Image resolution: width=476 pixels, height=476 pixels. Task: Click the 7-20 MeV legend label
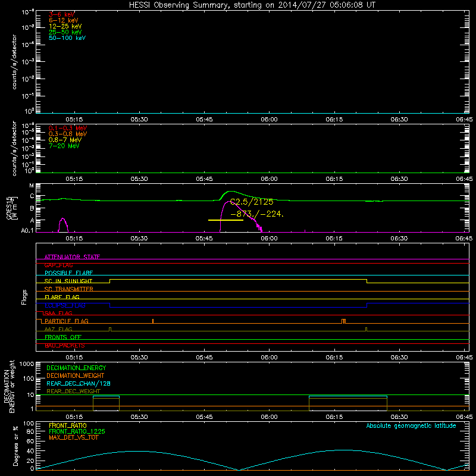pos(64,146)
